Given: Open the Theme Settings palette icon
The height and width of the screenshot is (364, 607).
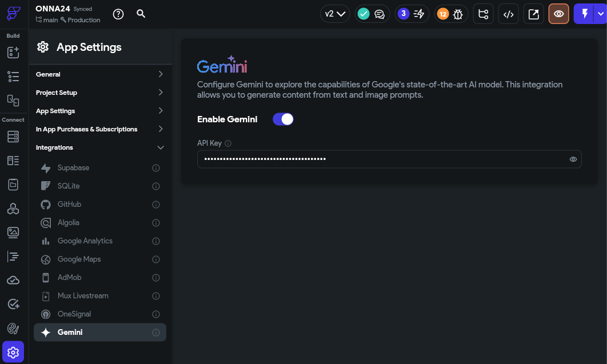Looking at the screenshot, I should (13, 329).
